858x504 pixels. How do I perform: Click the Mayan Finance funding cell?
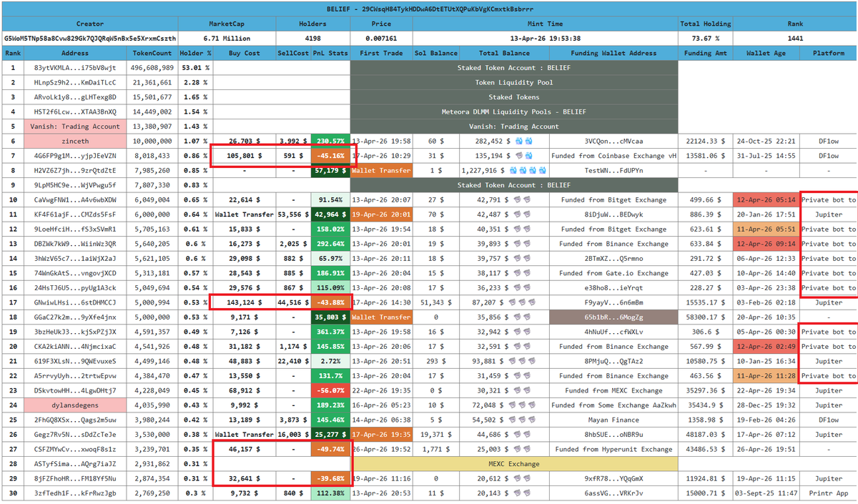(x=613, y=420)
